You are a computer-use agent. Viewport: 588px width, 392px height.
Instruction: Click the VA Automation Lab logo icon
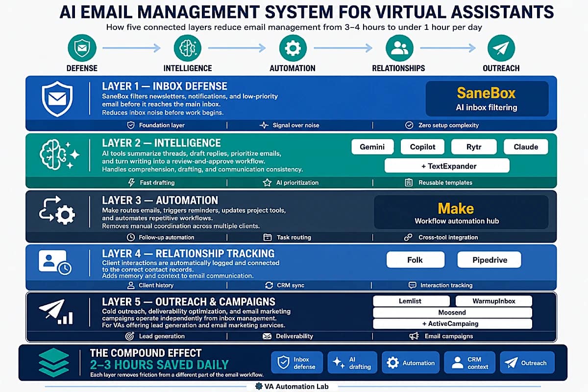259,386
